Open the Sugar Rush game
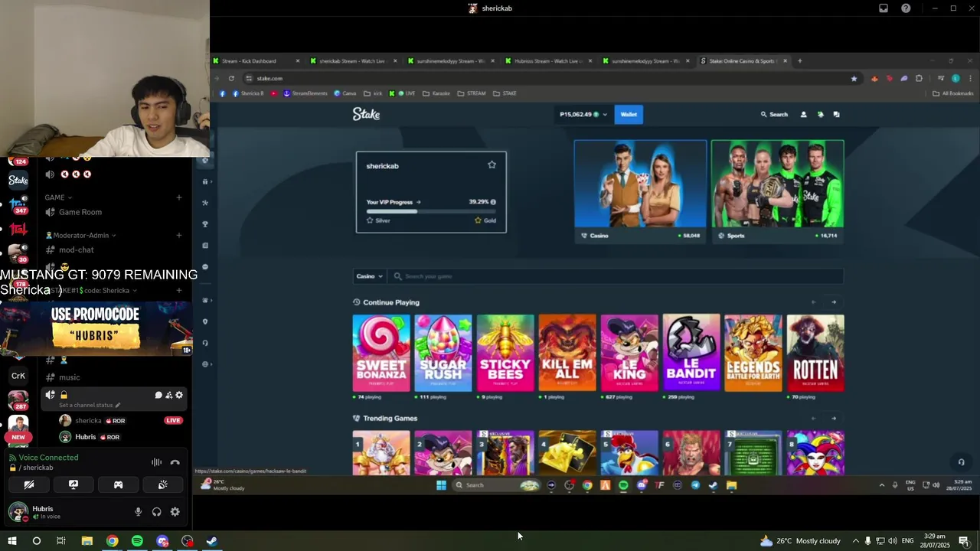 443,353
